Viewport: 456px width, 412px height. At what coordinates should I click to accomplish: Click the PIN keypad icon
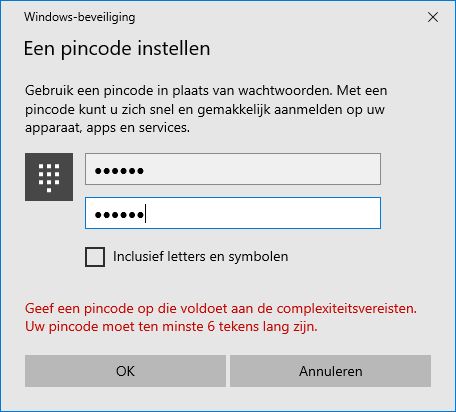point(49,177)
